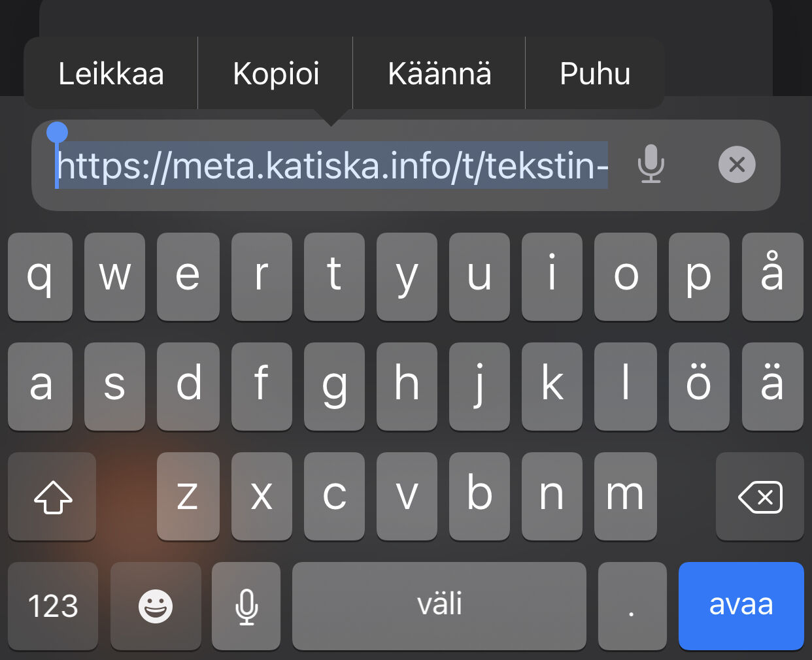812x660 pixels.
Task: Select Leikkaa from the context menu
Action: (111, 73)
